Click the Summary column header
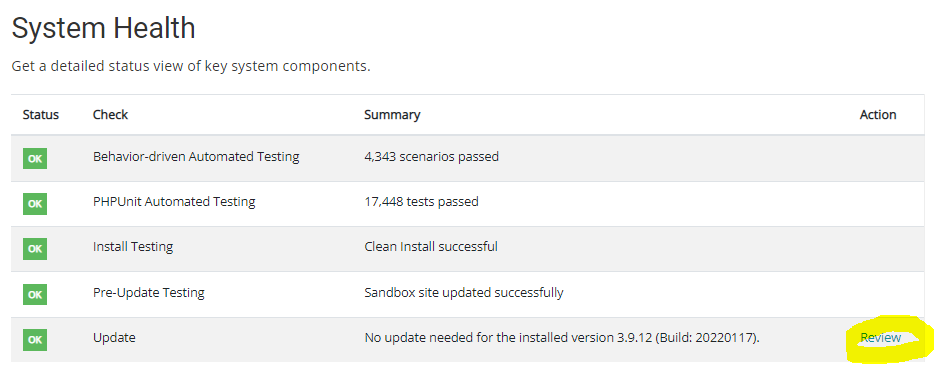This screenshot has height=376, width=934. [x=392, y=114]
